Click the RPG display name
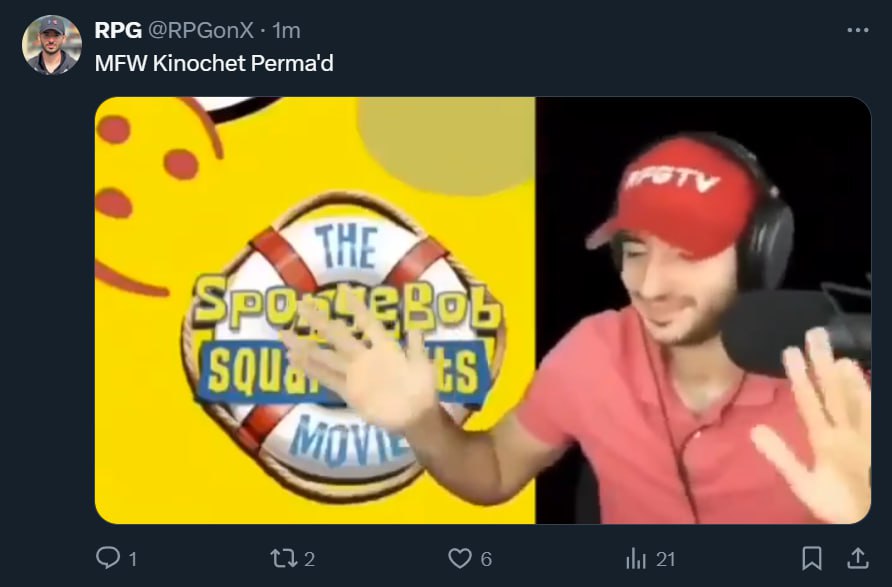This screenshot has height=587, width=892. click(118, 30)
